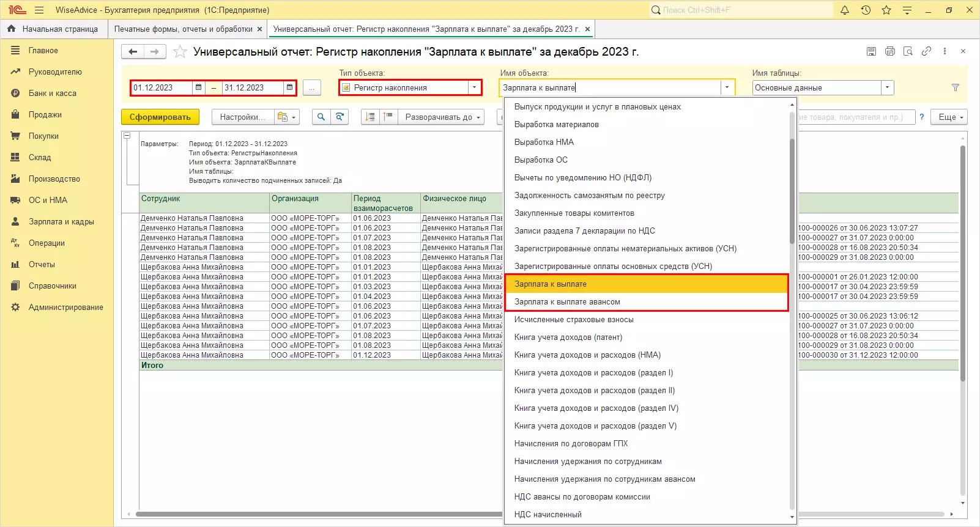Image resolution: width=980 pixels, height=527 pixels.
Task: Print the report using the printer icon
Action: pyautogui.click(x=889, y=51)
